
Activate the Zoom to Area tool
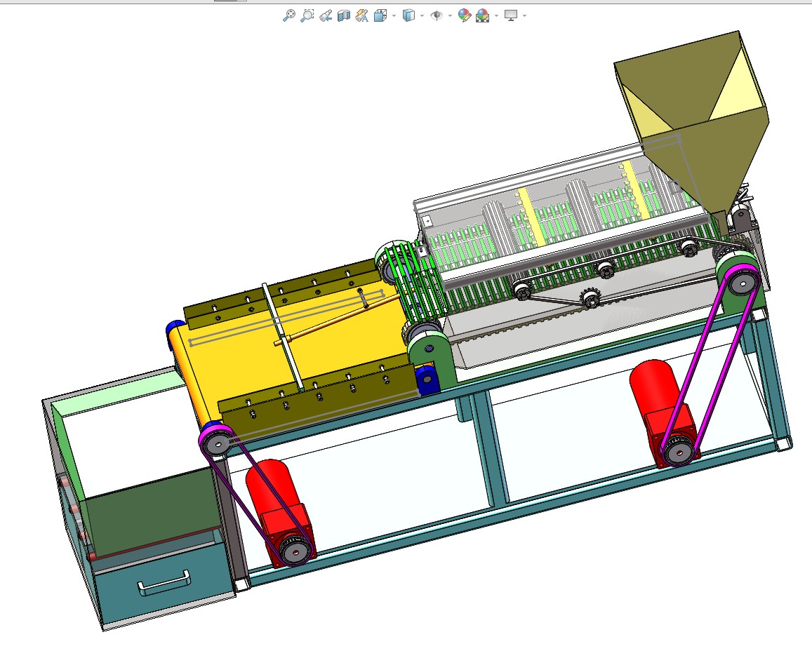point(307,15)
